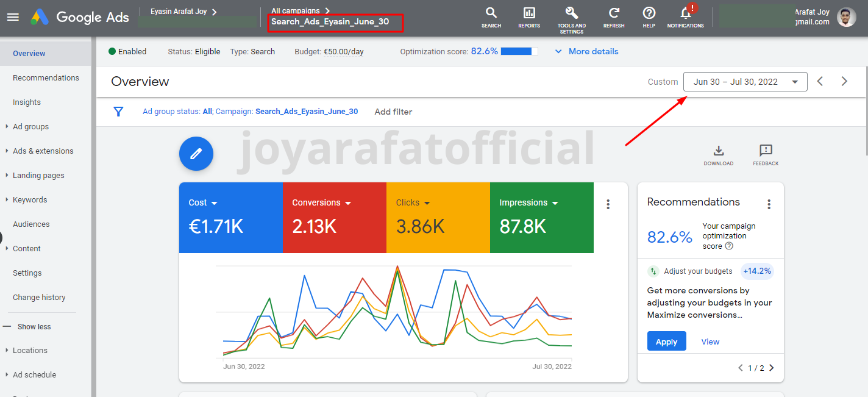Click the Google Ads logo
Screen dimensions: 868x397
pyautogui.click(x=80, y=17)
